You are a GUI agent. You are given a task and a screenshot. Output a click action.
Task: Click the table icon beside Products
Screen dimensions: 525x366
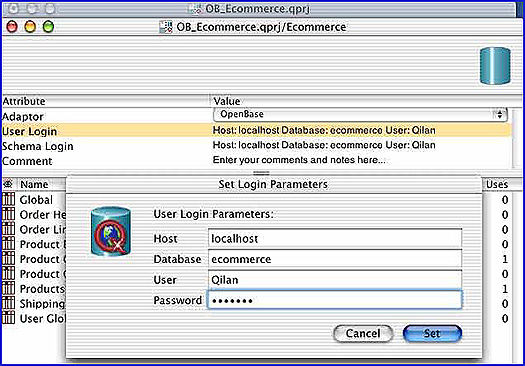(x=9, y=288)
